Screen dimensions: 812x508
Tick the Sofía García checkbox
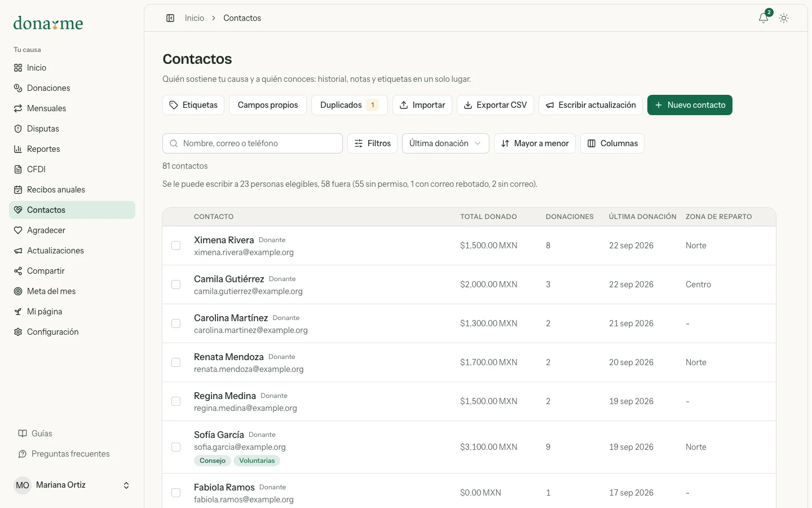tap(176, 447)
